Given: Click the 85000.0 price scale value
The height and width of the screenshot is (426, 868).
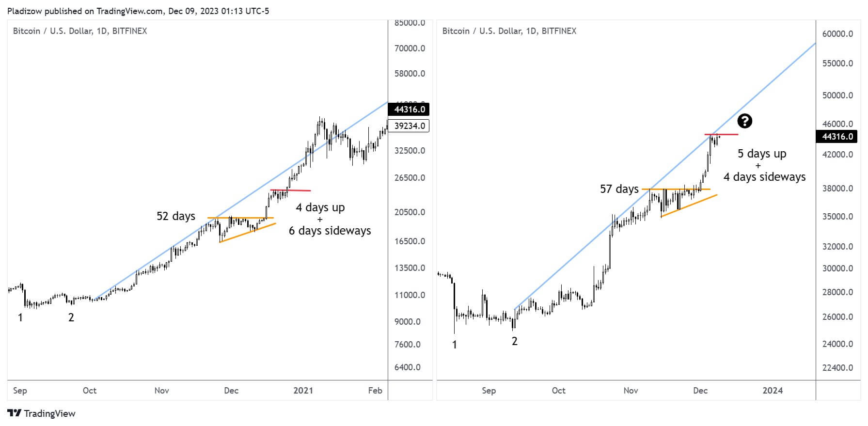Looking at the screenshot, I should (x=410, y=23).
